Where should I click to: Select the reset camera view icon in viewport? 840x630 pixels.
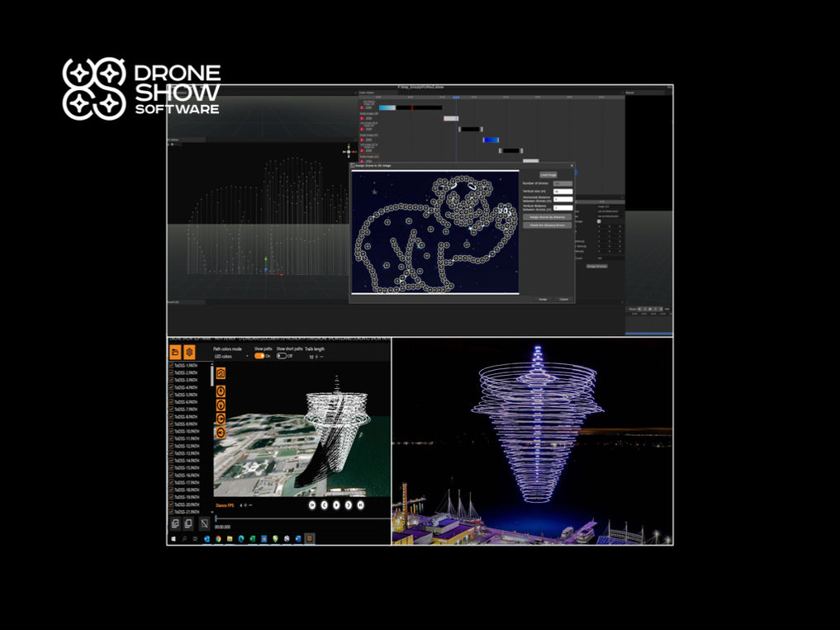coord(221,374)
